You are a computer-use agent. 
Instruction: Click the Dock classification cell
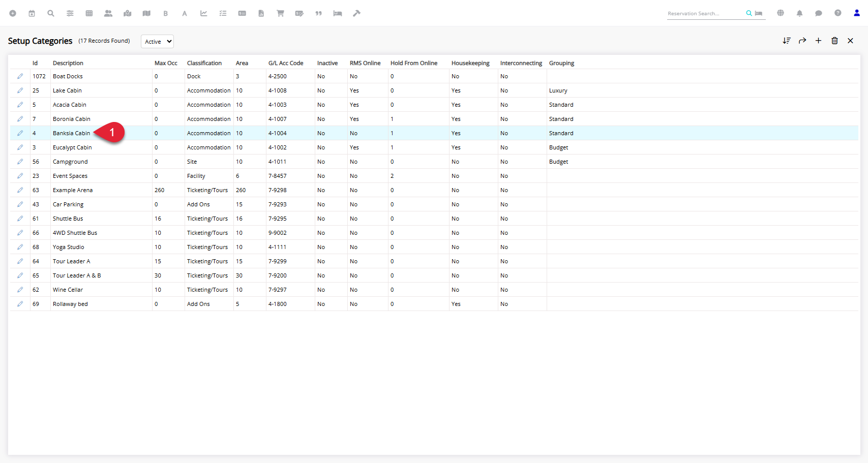(194, 76)
